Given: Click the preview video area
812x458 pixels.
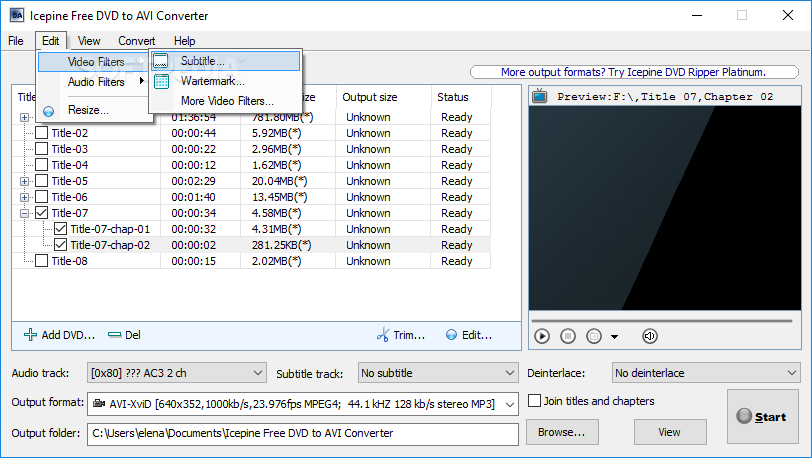Looking at the screenshot, I should coord(665,208).
